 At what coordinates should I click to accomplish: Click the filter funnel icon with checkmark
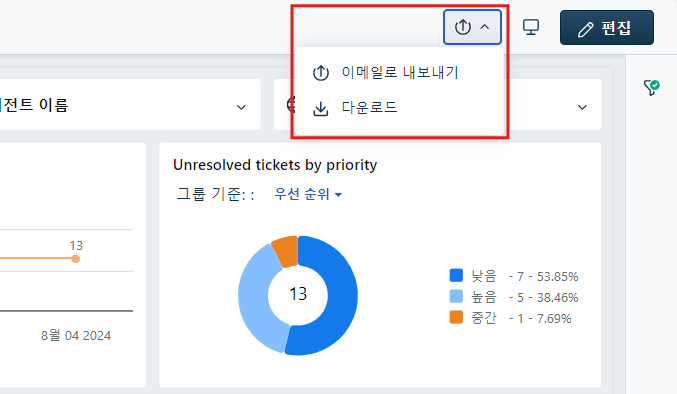(651, 87)
